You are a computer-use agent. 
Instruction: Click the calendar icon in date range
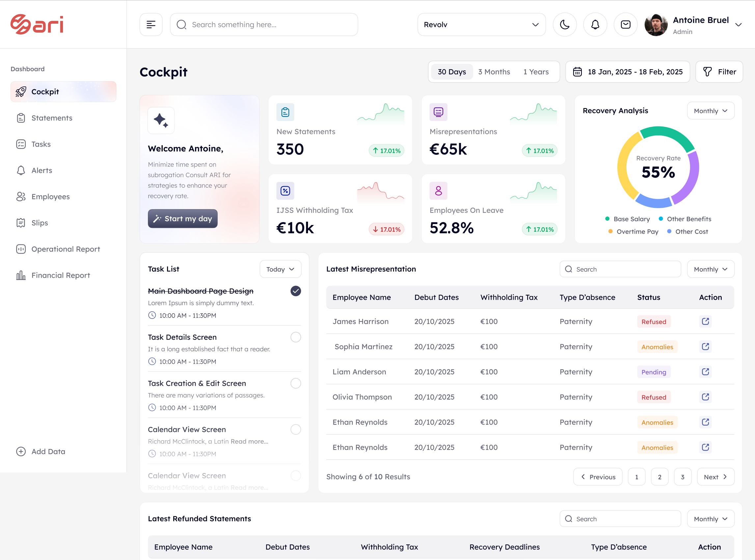tap(577, 72)
